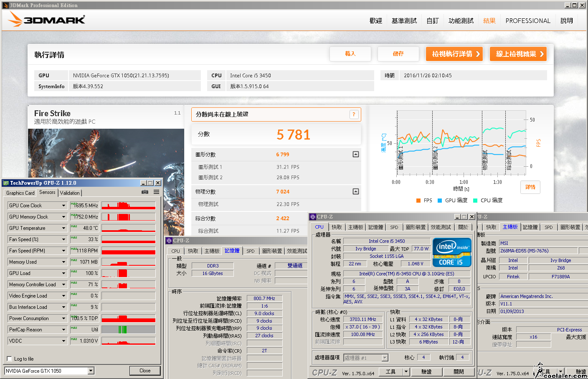Image resolution: width=588 pixels, height=379 pixels.
Task: Expand the Fan Speed (RPM) sensor dropdown
Action: coord(63,251)
